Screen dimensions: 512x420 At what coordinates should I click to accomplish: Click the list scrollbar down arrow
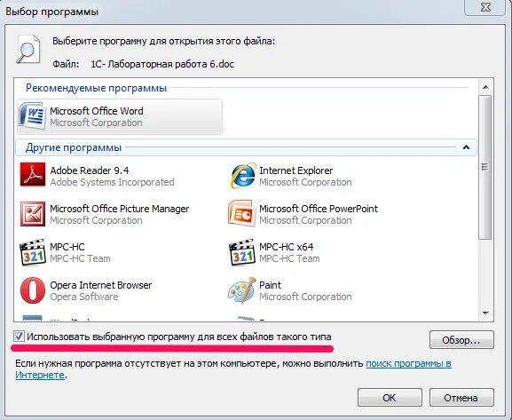pos(485,313)
